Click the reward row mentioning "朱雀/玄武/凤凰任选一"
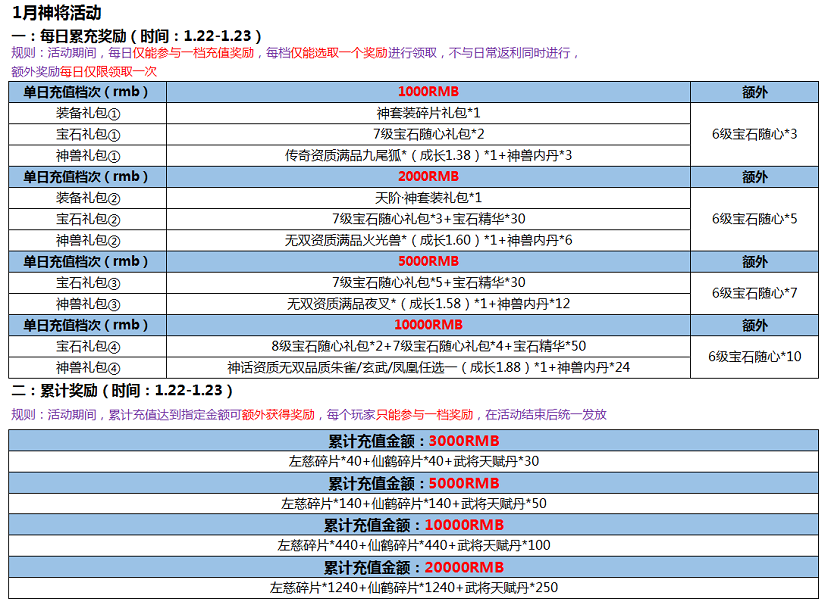Viewport: 828px width, 605px height. point(428,367)
